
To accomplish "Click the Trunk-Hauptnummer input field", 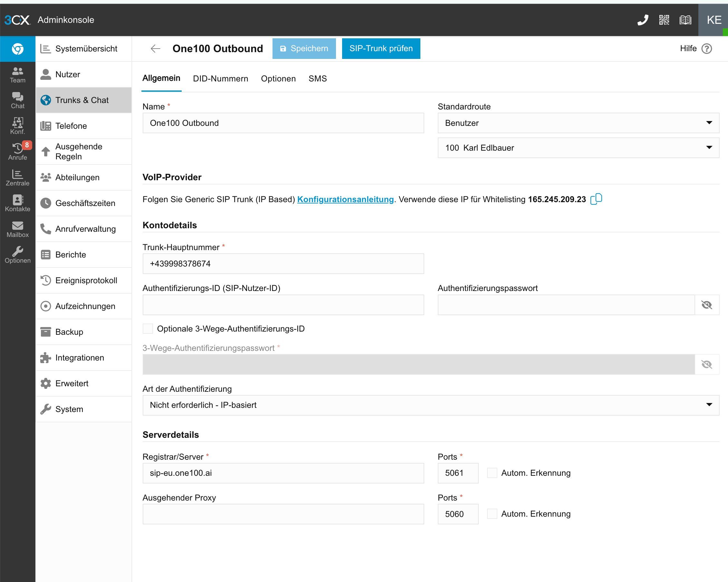I will click(x=283, y=264).
